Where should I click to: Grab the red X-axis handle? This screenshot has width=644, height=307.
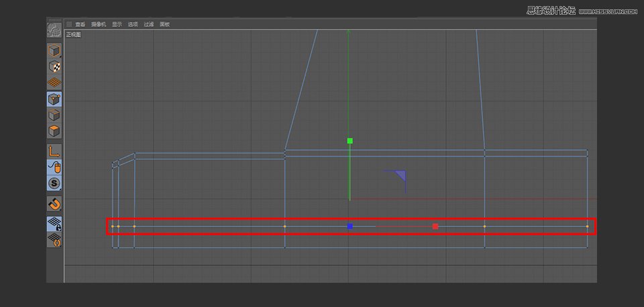click(x=435, y=226)
